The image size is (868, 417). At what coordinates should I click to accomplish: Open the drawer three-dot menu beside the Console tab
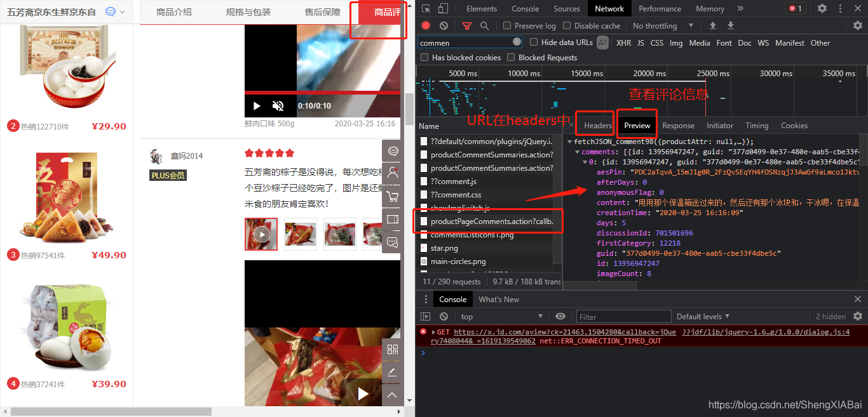[x=425, y=299]
